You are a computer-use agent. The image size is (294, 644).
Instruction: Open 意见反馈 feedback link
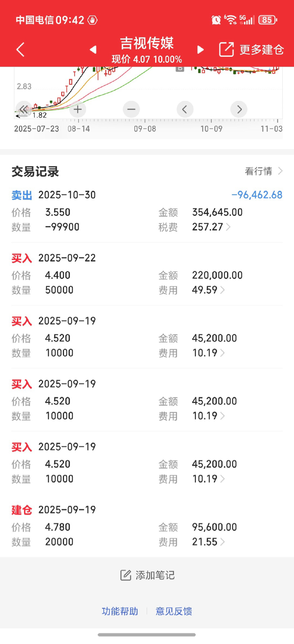point(174,611)
